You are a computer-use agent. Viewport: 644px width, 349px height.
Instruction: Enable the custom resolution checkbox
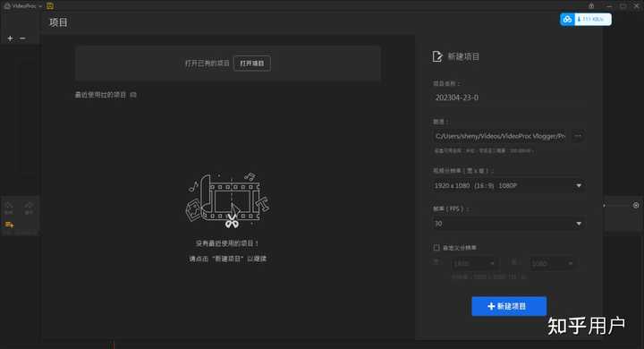(x=436, y=248)
